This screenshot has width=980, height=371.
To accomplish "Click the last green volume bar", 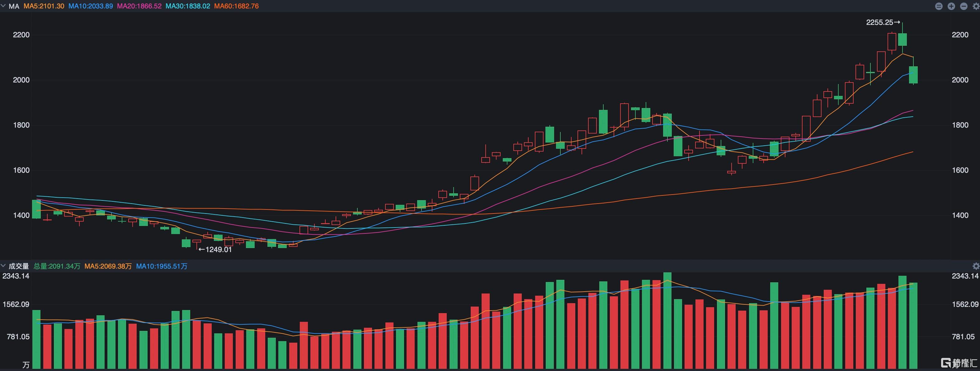I will tap(913, 326).
